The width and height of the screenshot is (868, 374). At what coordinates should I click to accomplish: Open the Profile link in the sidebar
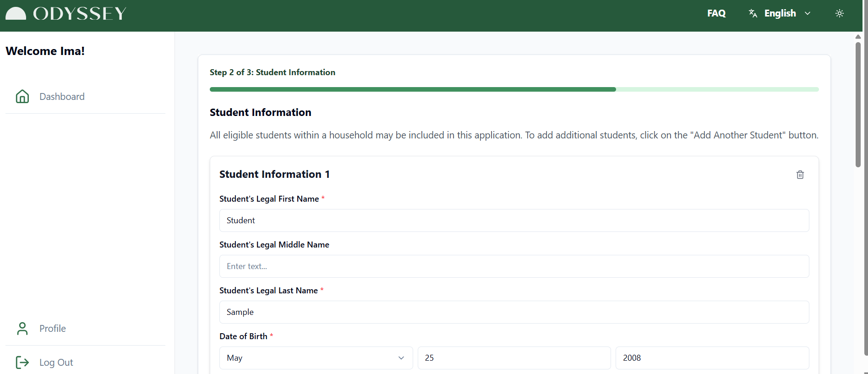(x=53, y=329)
